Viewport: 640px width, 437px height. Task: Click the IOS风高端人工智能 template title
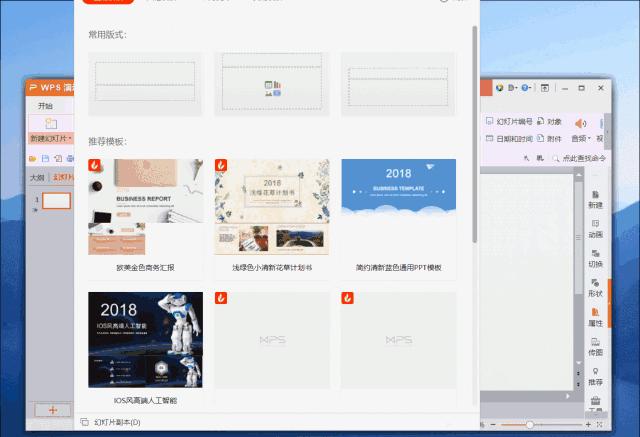point(145,401)
